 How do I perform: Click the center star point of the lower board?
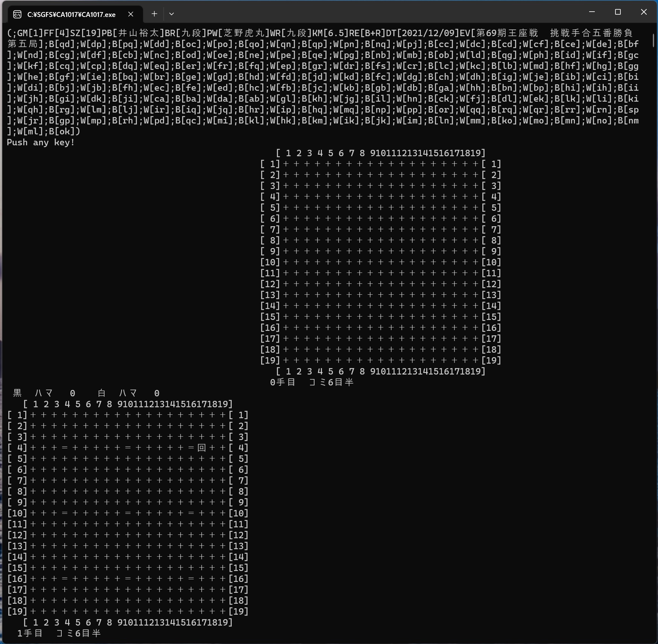pos(128,513)
